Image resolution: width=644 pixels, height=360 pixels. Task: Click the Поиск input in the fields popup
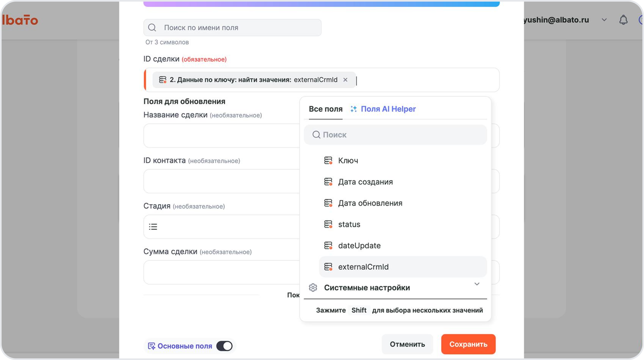click(x=395, y=135)
